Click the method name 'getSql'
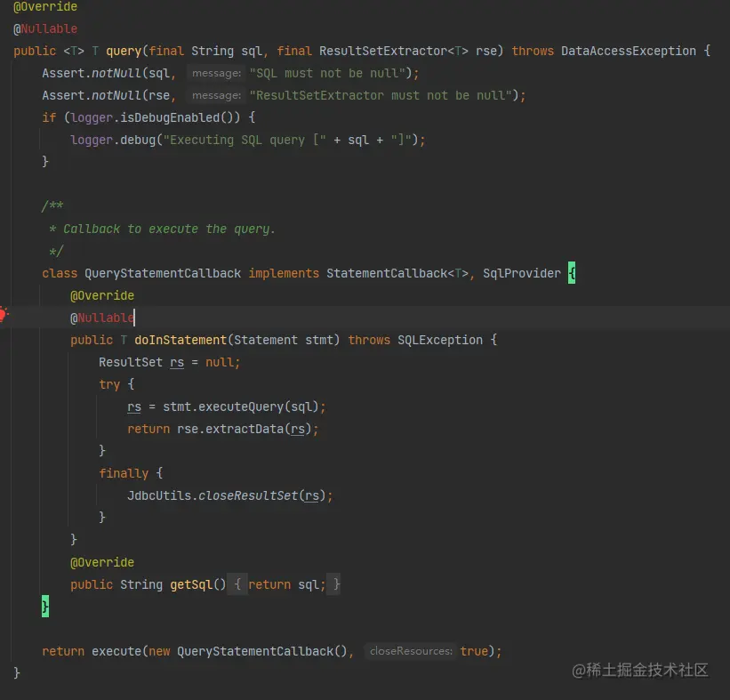Viewport: 730px width, 700px height. [x=191, y=584]
